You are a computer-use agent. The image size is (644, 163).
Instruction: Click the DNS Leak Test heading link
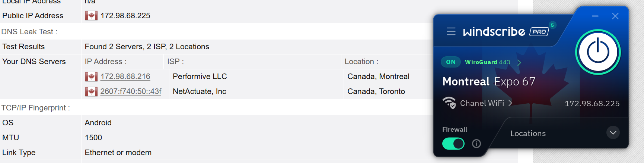[27, 32]
